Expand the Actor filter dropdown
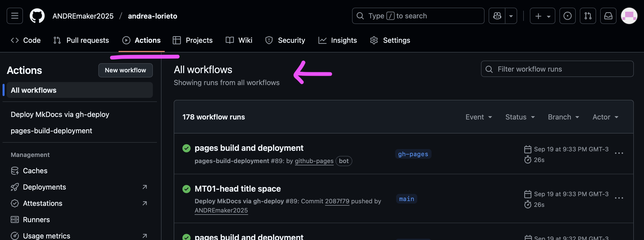 (x=605, y=117)
